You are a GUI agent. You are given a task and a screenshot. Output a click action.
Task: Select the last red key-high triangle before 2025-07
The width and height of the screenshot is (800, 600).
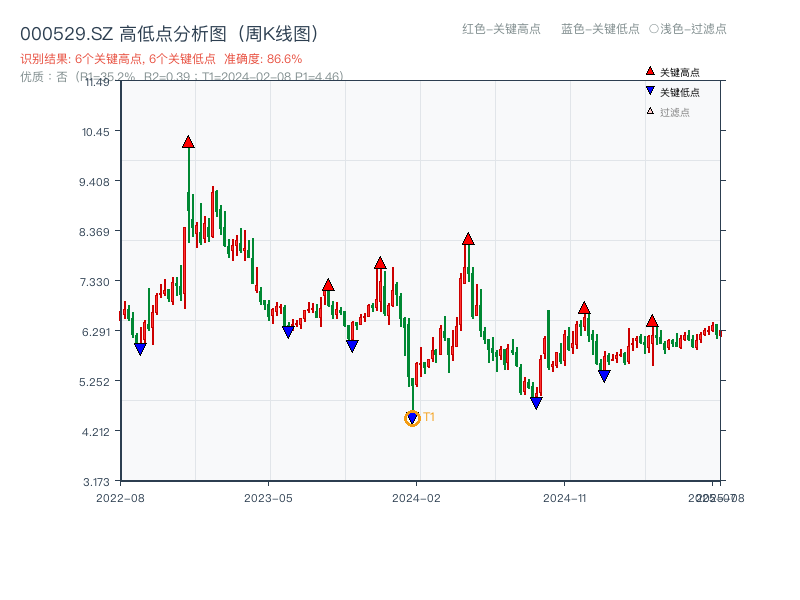[x=652, y=321]
